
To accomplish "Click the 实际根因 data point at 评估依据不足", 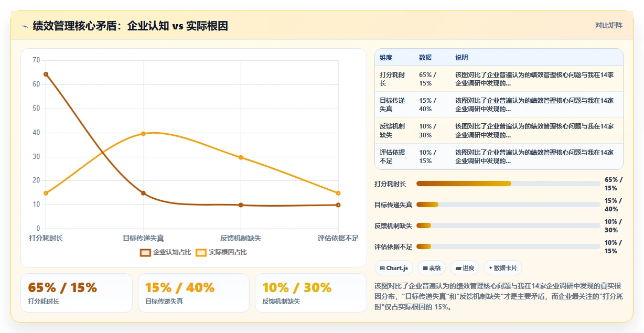I will coord(338,193).
